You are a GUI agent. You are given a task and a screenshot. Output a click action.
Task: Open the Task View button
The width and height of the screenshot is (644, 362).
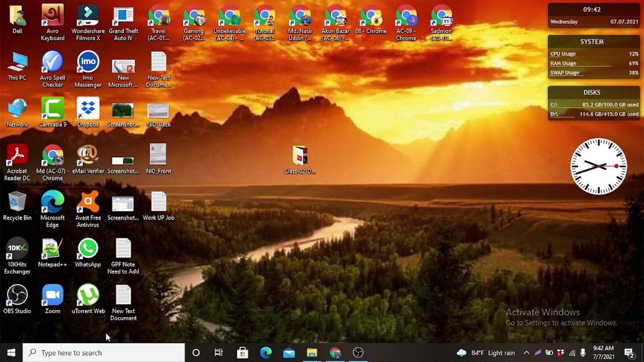(218, 353)
